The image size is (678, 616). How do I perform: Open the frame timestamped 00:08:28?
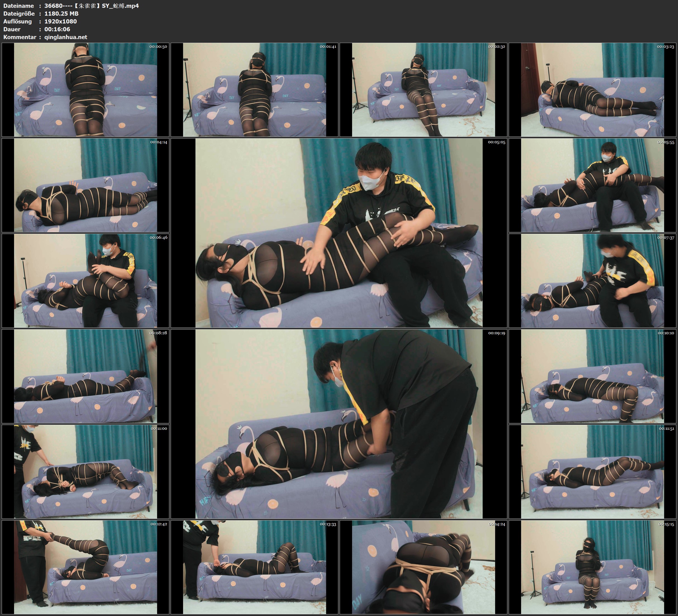[x=85, y=376]
